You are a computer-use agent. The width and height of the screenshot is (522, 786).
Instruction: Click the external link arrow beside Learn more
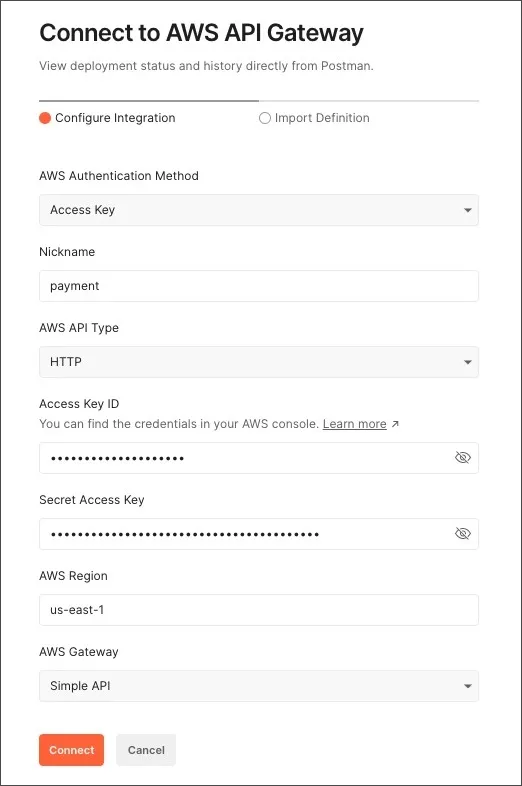click(x=395, y=424)
